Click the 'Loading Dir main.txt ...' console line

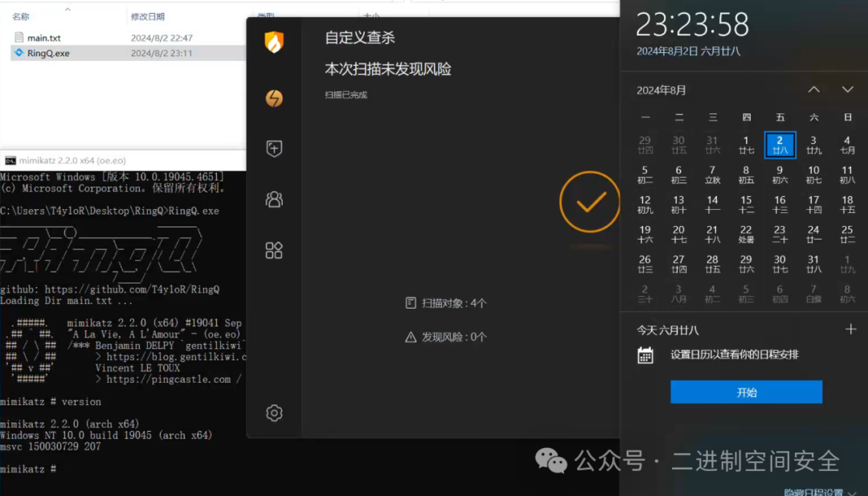click(x=67, y=301)
